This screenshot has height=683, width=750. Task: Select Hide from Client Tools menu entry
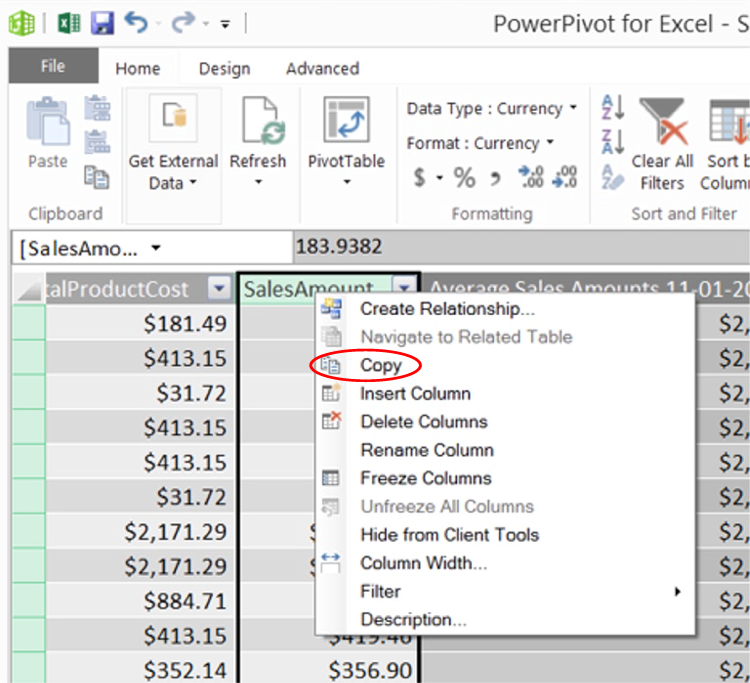click(449, 535)
